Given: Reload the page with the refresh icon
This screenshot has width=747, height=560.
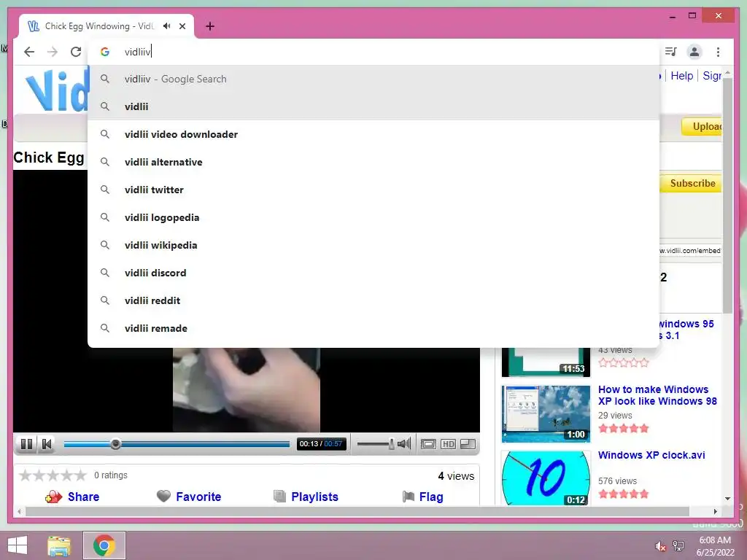Looking at the screenshot, I should (76, 52).
